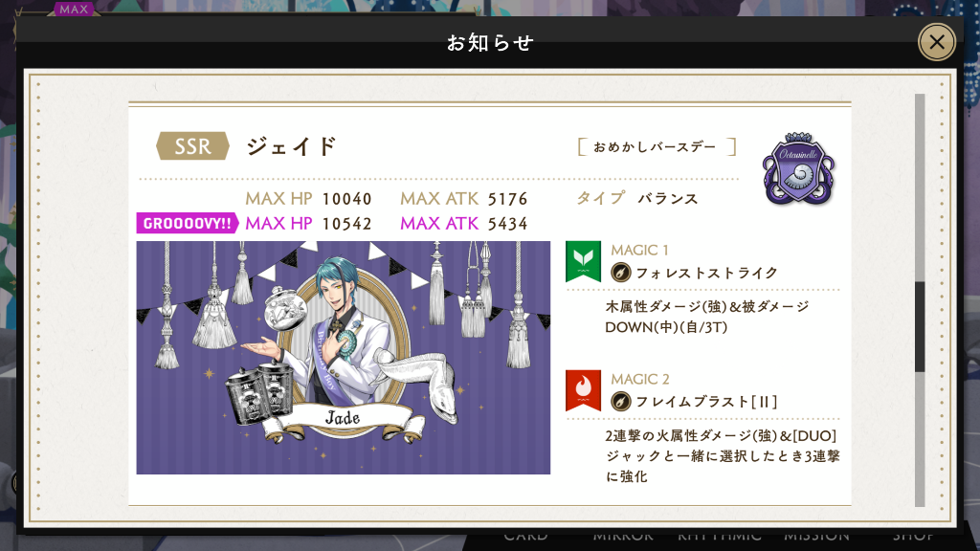Click the GROOOOVY!! purple label
This screenshot has height=551, width=980.
[187, 223]
